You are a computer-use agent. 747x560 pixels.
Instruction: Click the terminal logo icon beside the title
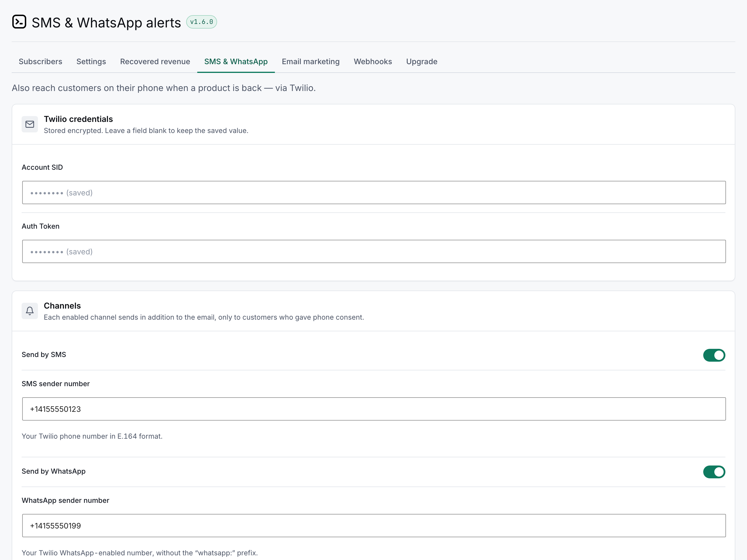point(19,22)
